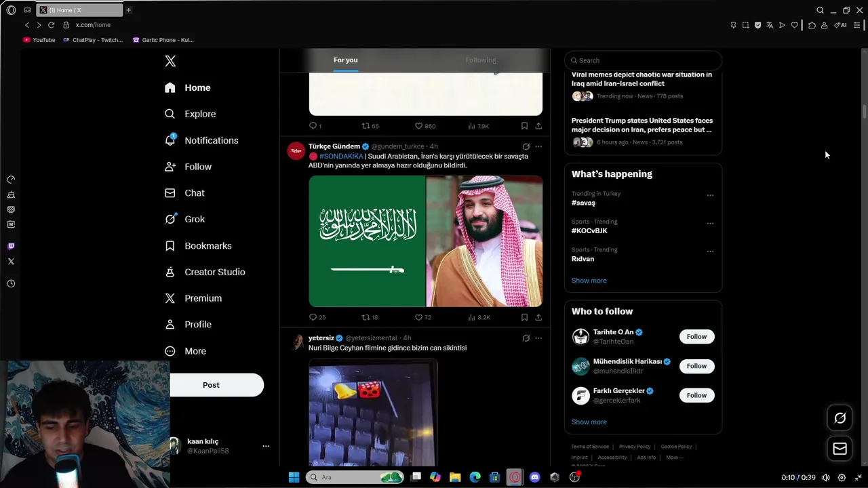Open the #savaş trending topic

click(x=583, y=203)
